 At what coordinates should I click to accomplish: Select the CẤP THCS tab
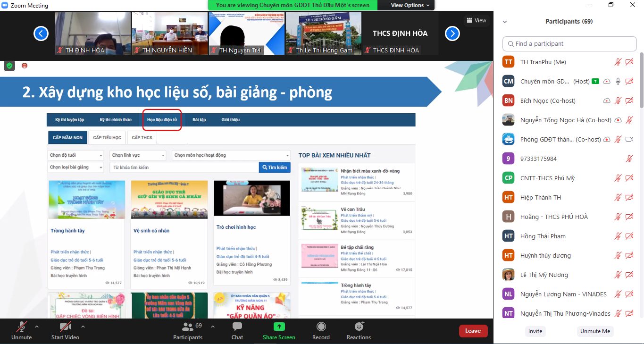pyautogui.click(x=142, y=137)
